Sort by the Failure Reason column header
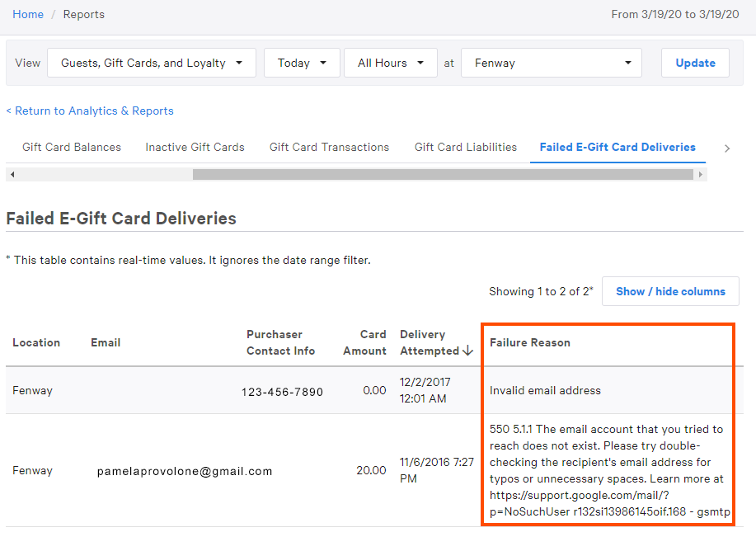Image resolution: width=756 pixels, height=551 pixels. (530, 342)
